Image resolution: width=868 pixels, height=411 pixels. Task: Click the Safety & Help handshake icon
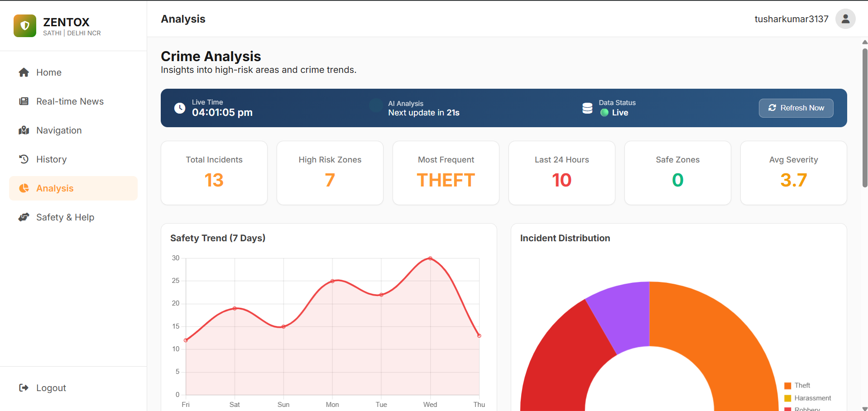coord(24,217)
